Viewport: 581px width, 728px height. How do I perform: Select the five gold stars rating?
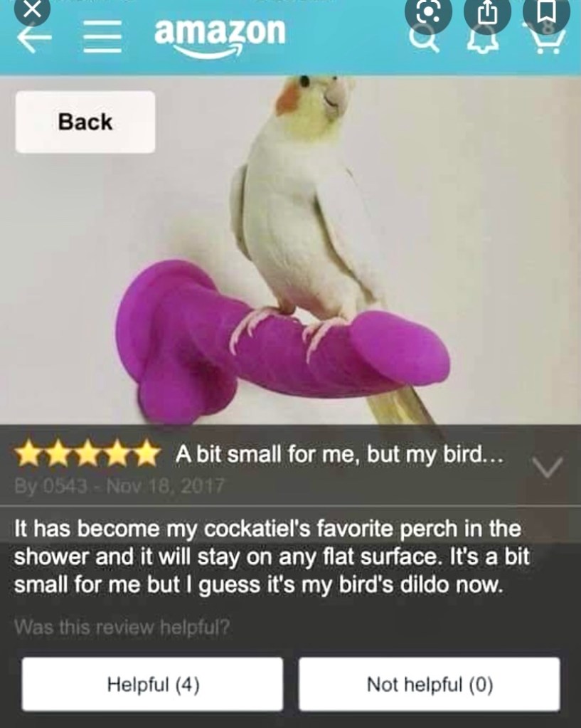pos(87,453)
